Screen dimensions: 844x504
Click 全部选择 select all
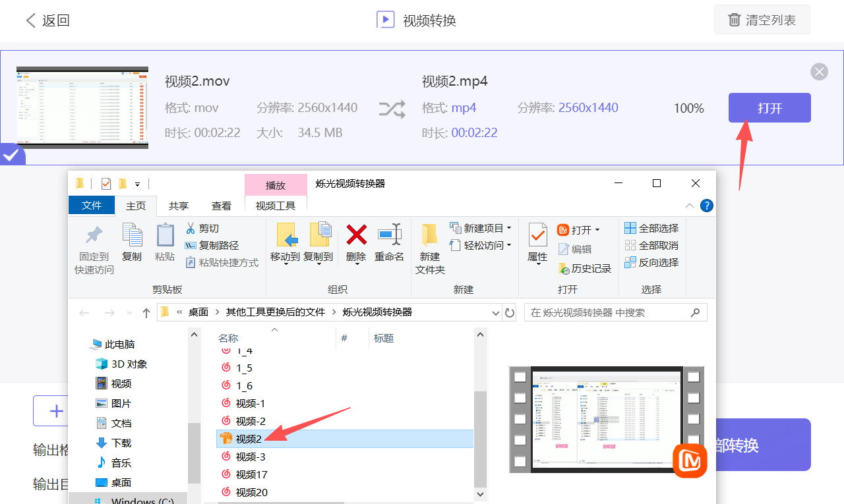pos(651,228)
